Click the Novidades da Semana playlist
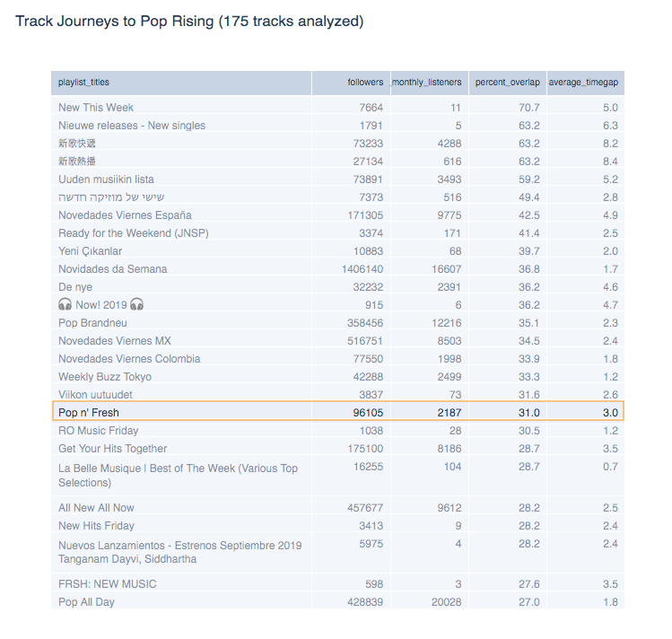 tap(112, 269)
